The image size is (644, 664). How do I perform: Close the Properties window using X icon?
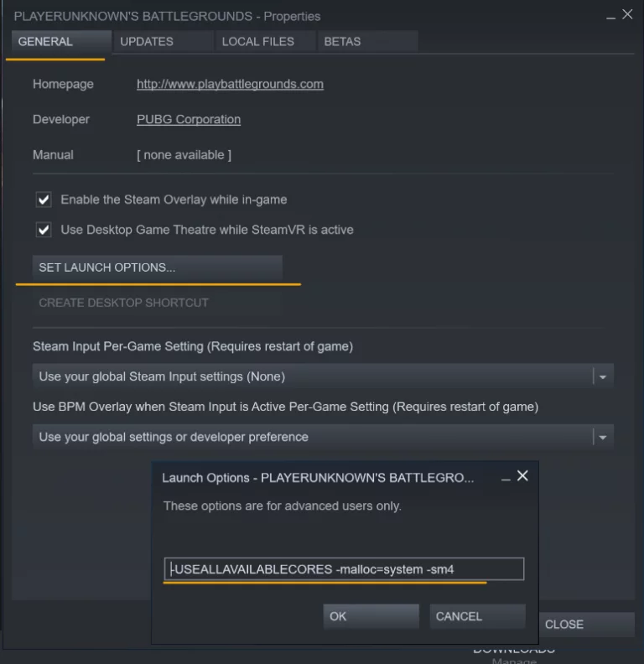[627, 14]
